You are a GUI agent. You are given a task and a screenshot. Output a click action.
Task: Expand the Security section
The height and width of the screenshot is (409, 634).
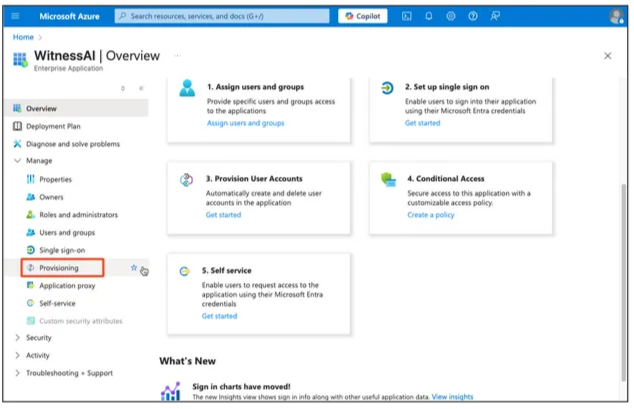[x=17, y=337]
